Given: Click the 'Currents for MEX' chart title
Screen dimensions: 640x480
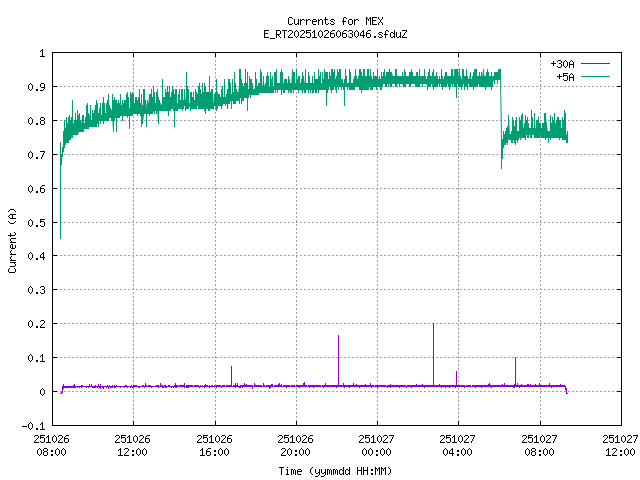Looking at the screenshot, I should 334,21.
